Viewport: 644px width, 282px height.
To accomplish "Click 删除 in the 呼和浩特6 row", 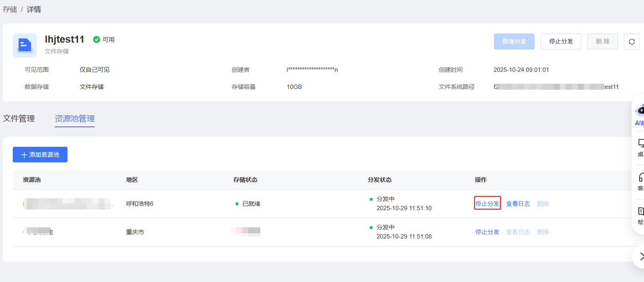I will [x=543, y=203].
